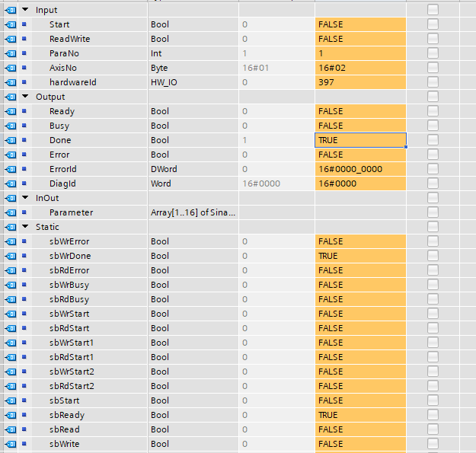The image size is (476, 453).
Task: Tick the checkbox in the Start row
Action: coord(433,24)
